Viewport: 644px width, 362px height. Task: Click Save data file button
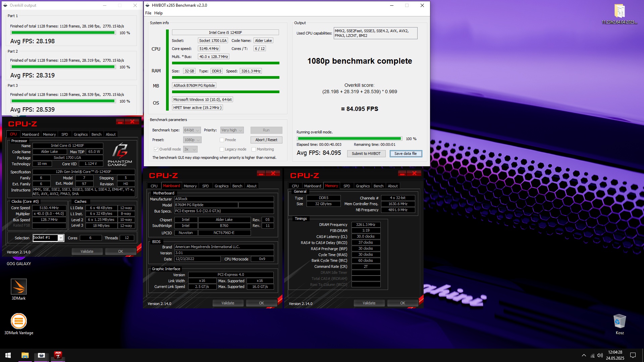pos(406,154)
